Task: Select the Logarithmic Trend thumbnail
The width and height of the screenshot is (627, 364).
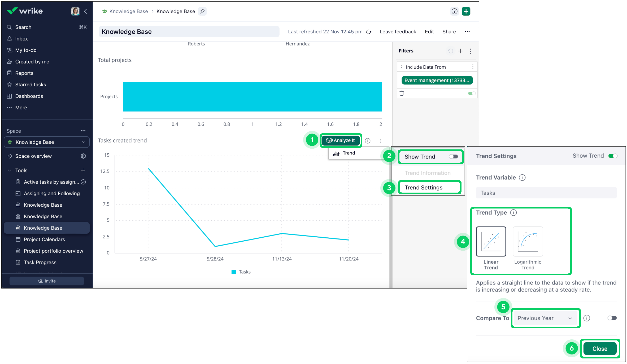Action: coord(528,241)
